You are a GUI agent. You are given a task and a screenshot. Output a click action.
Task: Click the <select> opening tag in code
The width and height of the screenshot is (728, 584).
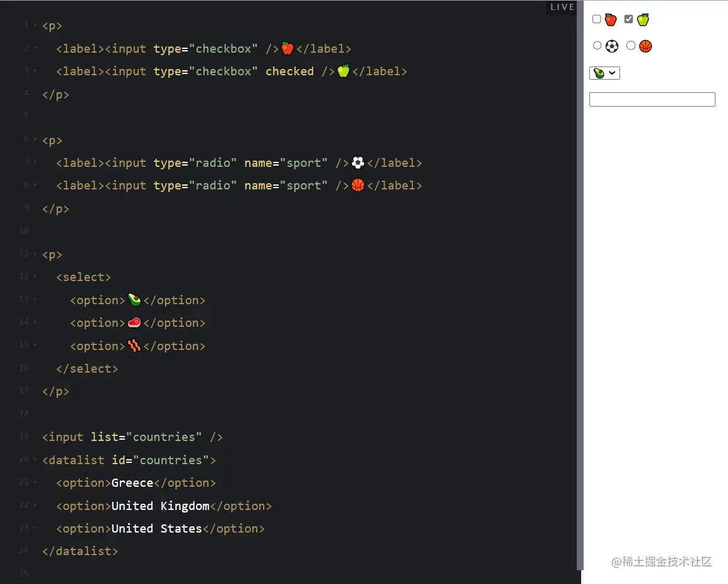pyautogui.click(x=83, y=277)
